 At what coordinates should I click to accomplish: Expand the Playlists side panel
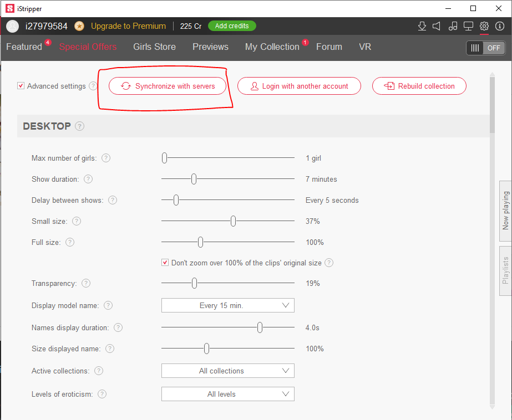(505, 270)
